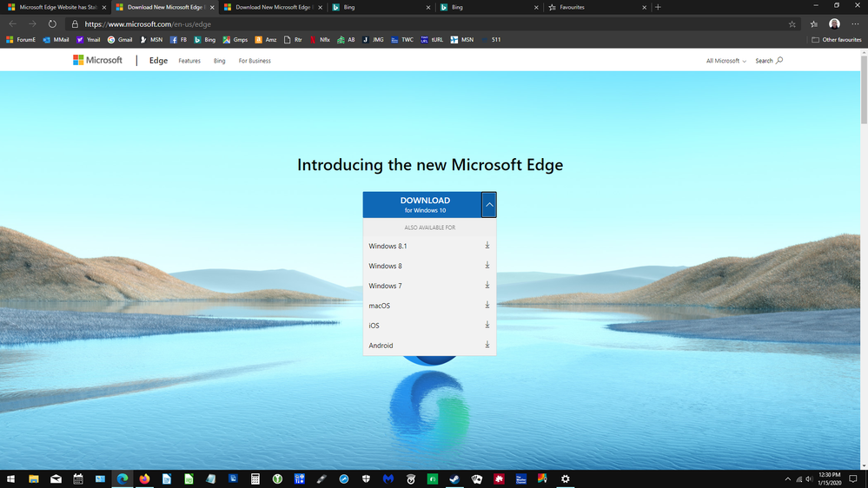
Task: Open Windows Settings gear in taskbar
Action: pyautogui.click(x=565, y=478)
